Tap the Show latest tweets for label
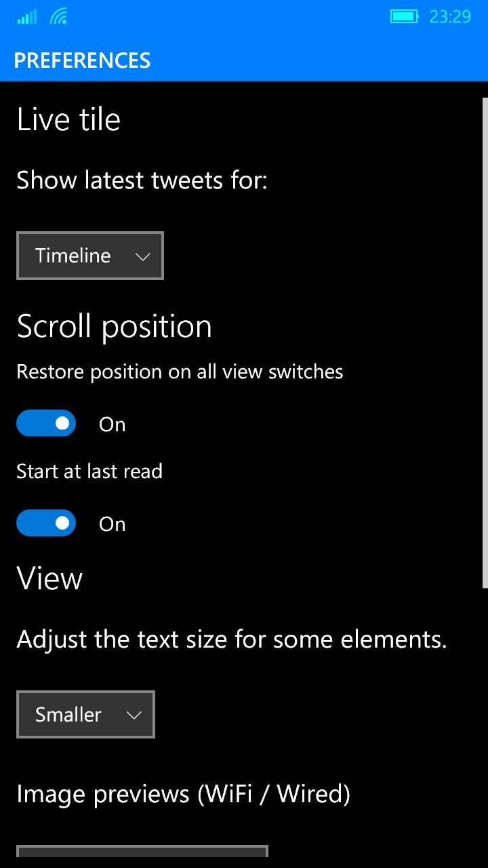 coord(142,180)
